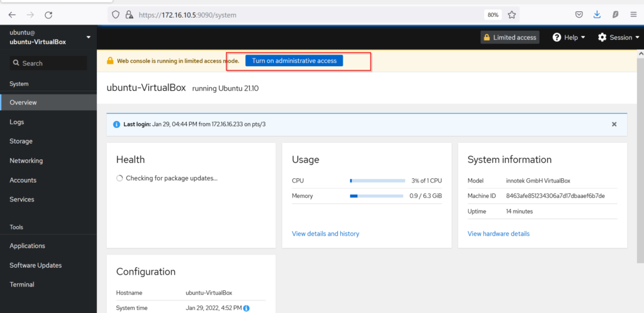Click the insecure connection padlock icon
The width and height of the screenshot is (644, 313).
(129, 15)
